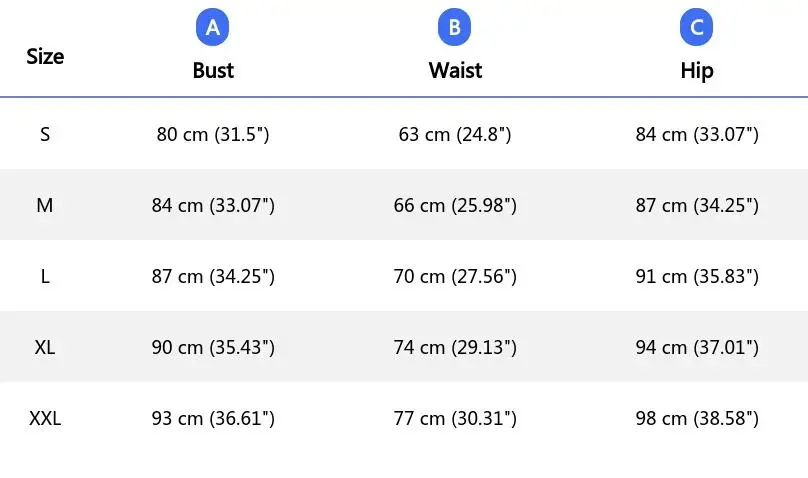Image resolution: width=808 pixels, height=478 pixels.
Task: Click hip value 98 cm (38.58")
Action: pos(697,418)
